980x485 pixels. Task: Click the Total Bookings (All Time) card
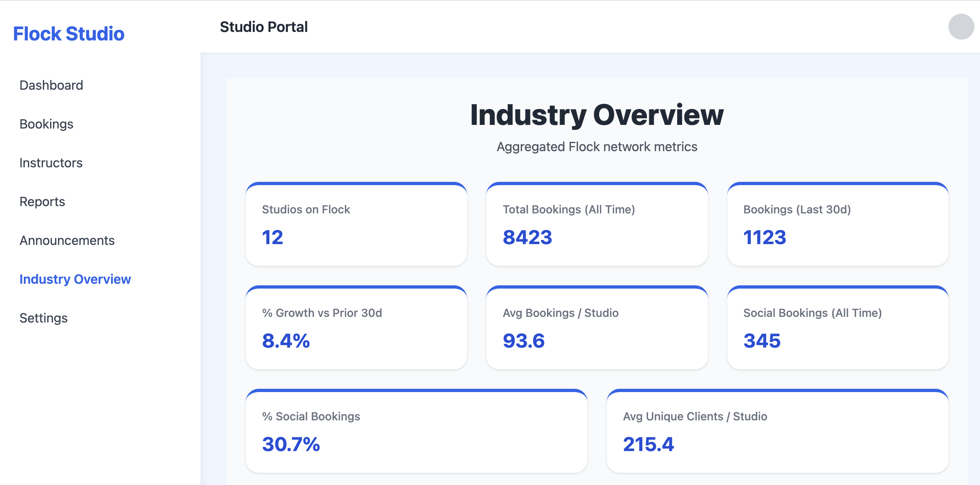pyautogui.click(x=597, y=224)
